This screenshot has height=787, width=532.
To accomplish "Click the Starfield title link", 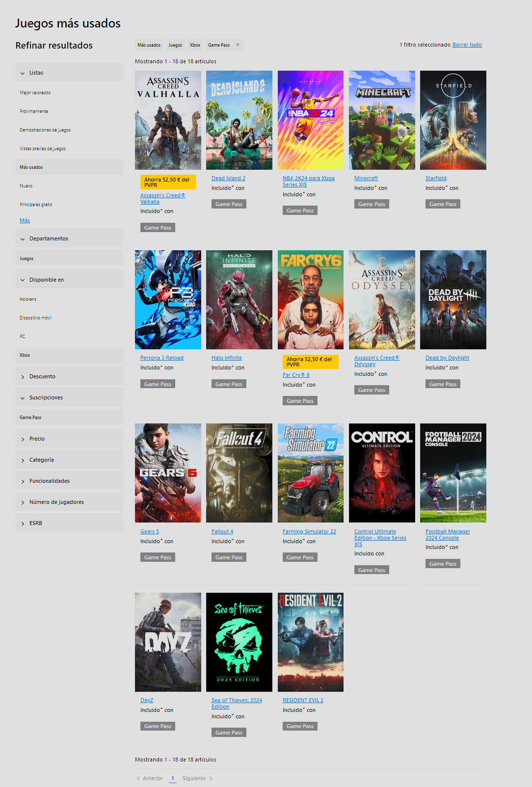I will (436, 178).
